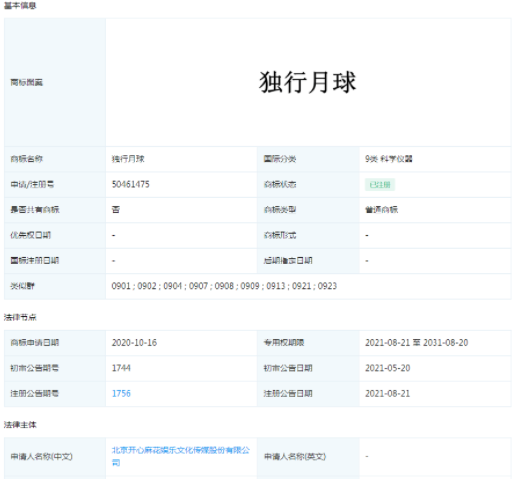Click the 商标名称 value 独行月球

coord(128,159)
